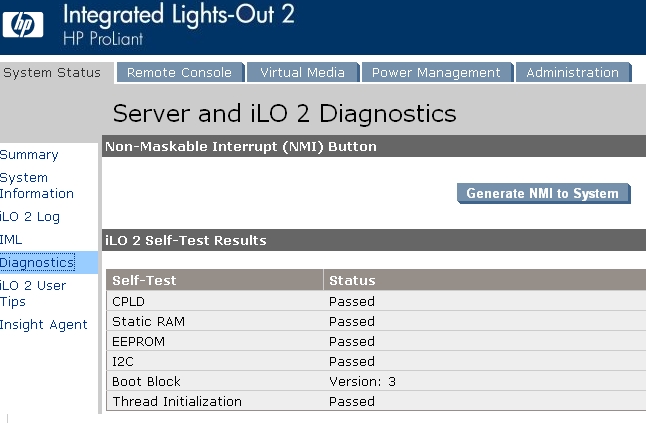View the iLO 2 Log page
The width and height of the screenshot is (646, 423).
click(x=30, y=217)
